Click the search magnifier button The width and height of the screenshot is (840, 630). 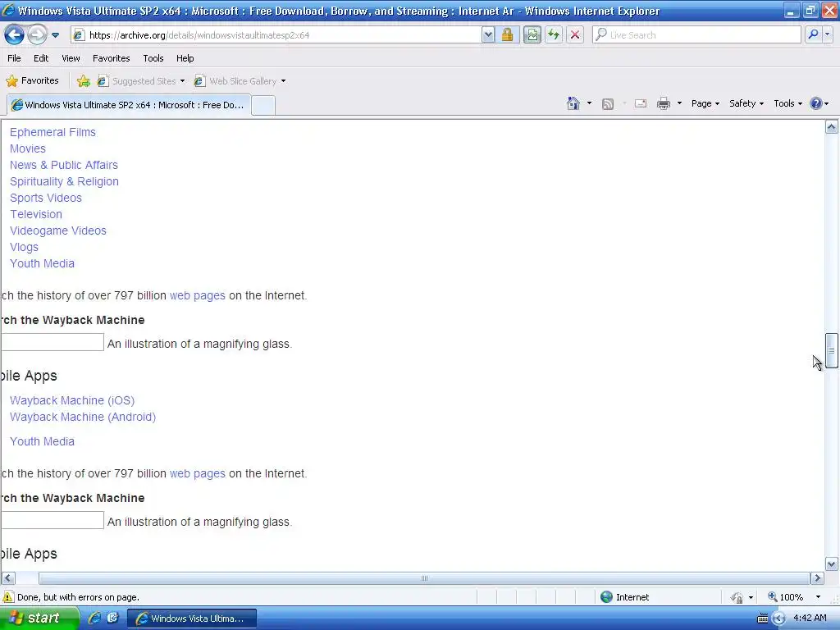click(x=813, y=34)
